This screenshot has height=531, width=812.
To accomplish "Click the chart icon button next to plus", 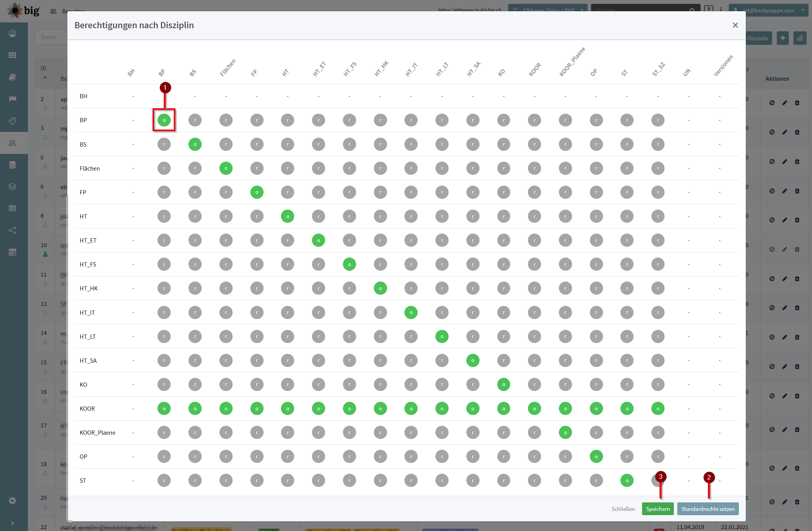I will (x=800, y=38).
